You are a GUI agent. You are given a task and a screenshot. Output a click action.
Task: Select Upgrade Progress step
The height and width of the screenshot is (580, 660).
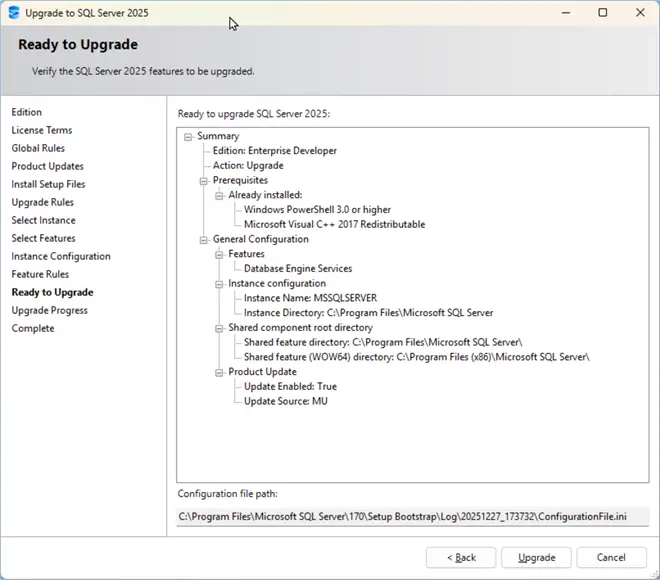pyautogui.click(x=50, y=311)
